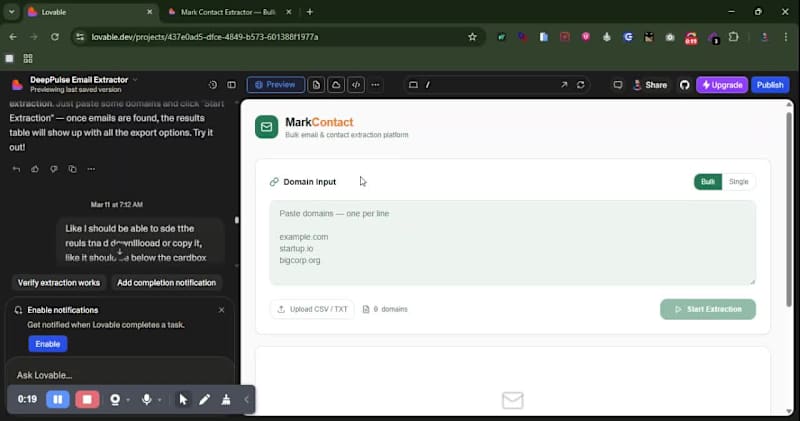Switch Domain Input to Single mode
Viewport: 800px width, 421px height.
point(738,182)
